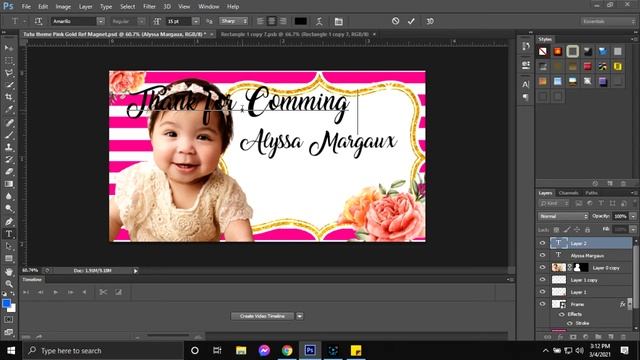
Task: Switch to the Paths tab
Action: pyautogui.click(x=591, y=193)
